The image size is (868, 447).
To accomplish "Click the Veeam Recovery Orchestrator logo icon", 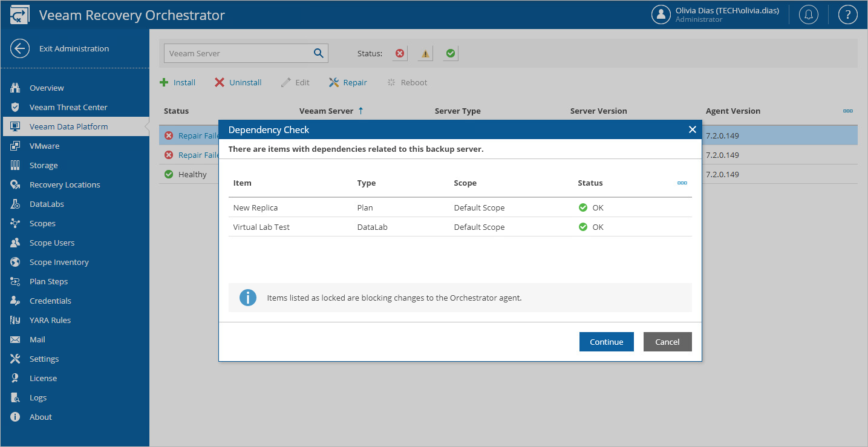I will 19,15.
